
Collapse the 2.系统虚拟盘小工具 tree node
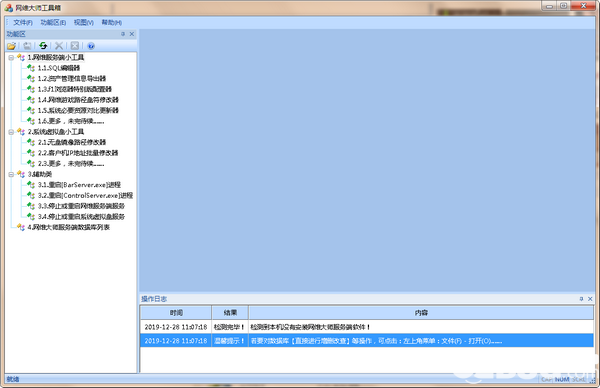(x=11, y=132)
